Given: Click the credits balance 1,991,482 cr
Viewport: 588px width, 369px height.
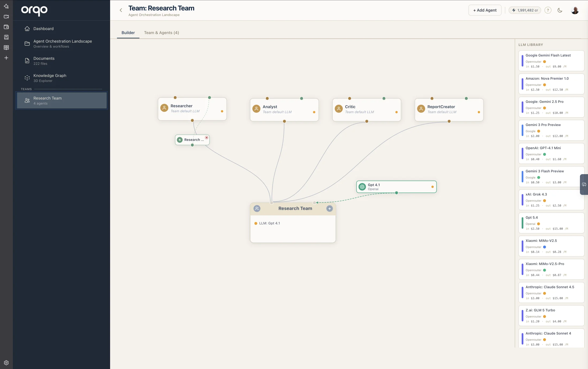Looking at the screenshot, I should tap(525, 10).
